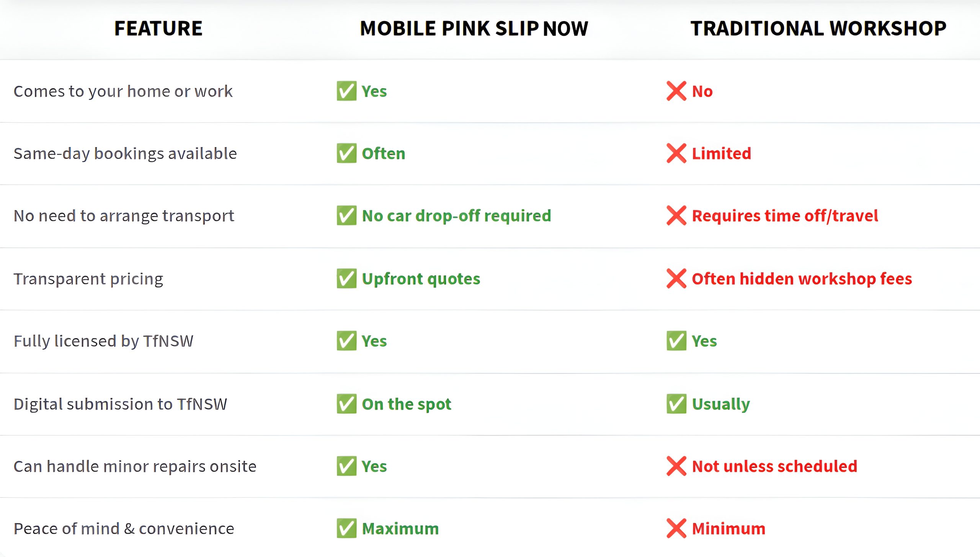Viewport: 980px width, 557px height.
Task: Click the checkmark beside "On the spot"
Action: click(x=346, y=404)
